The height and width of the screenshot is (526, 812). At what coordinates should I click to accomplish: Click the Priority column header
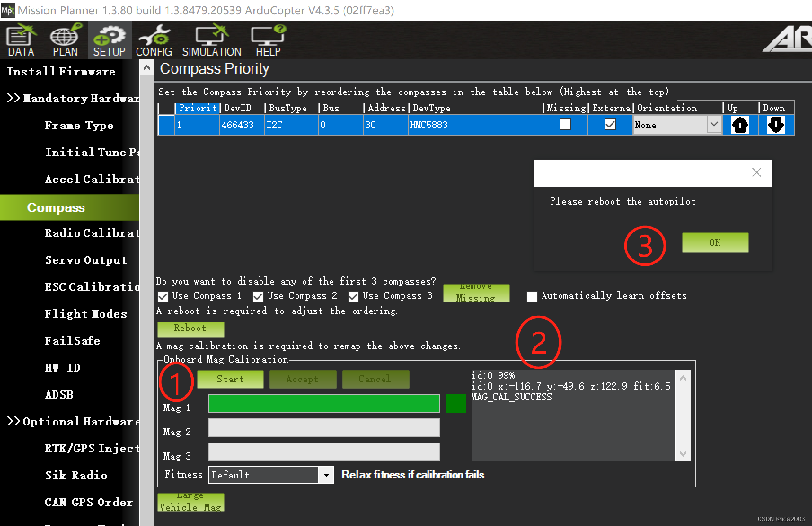pos(197,108)
